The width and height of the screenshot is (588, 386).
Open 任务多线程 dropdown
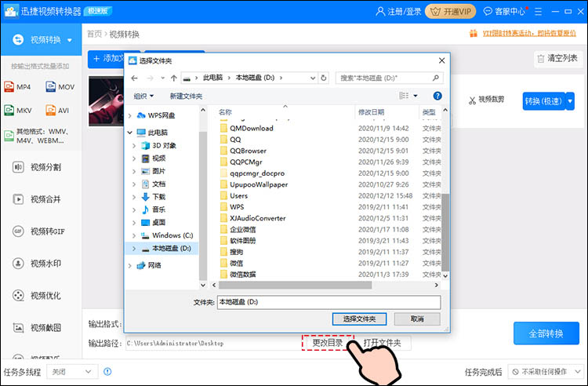72,372
